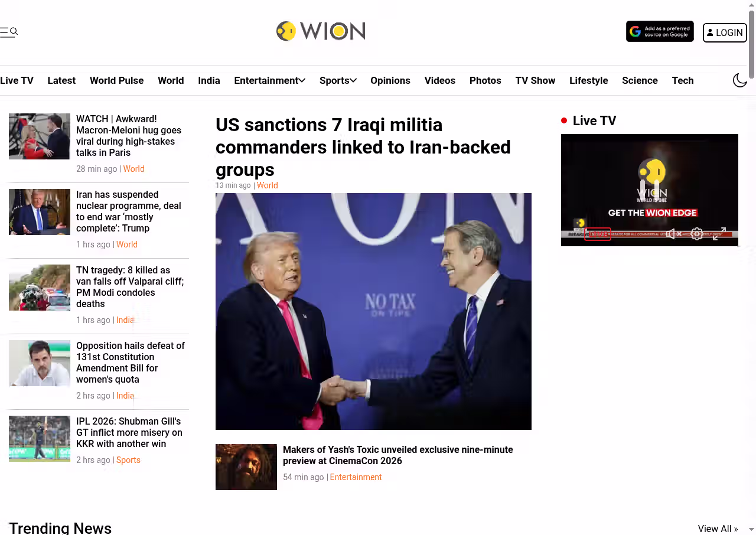
Task: Click View All next to Trending News
Action: click(718, 529)
